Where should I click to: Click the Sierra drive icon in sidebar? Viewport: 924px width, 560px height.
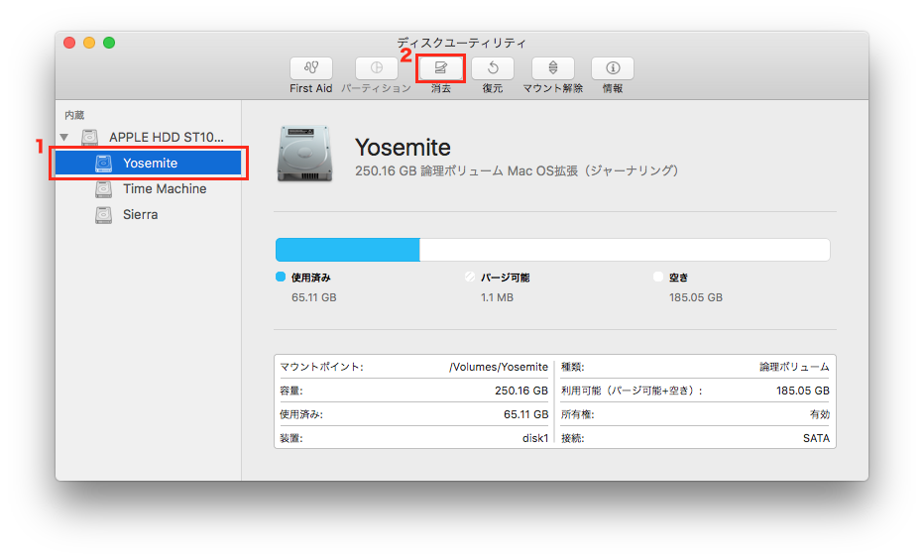click(104, 215)
